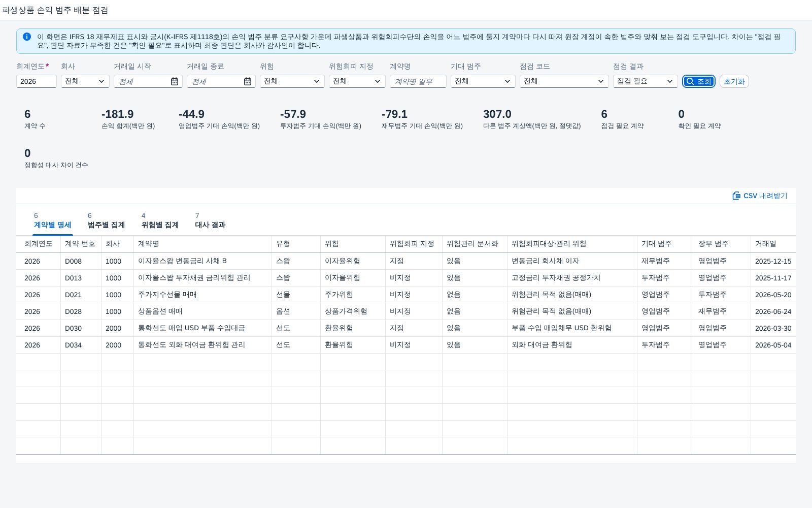Focus the 회계연도 input field
Screen dimensions: 812x508
pos(37,81)
